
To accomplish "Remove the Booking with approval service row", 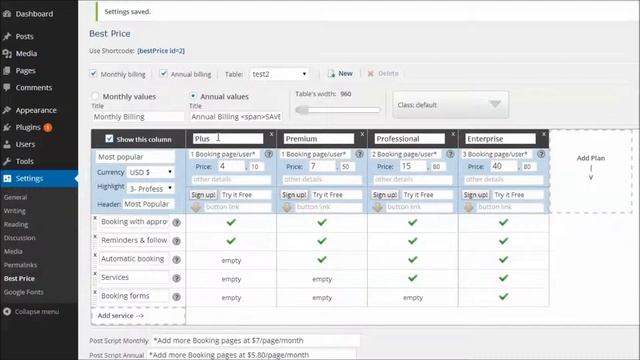I will pos(95,218).
